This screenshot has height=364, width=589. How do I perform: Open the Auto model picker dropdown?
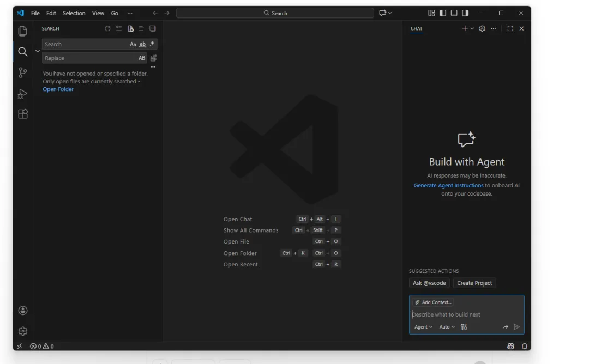click(x=447, y=327)
